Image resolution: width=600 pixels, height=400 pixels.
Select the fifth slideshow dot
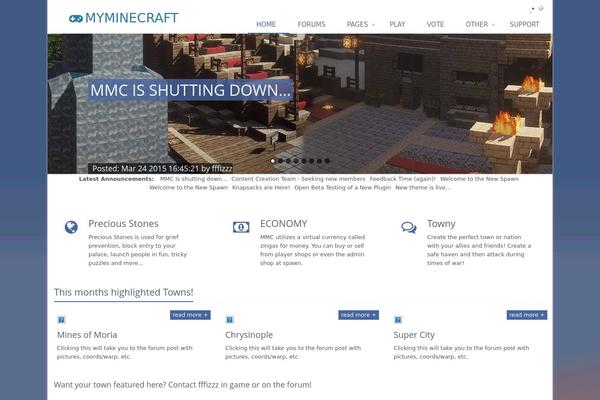(304, 161)
